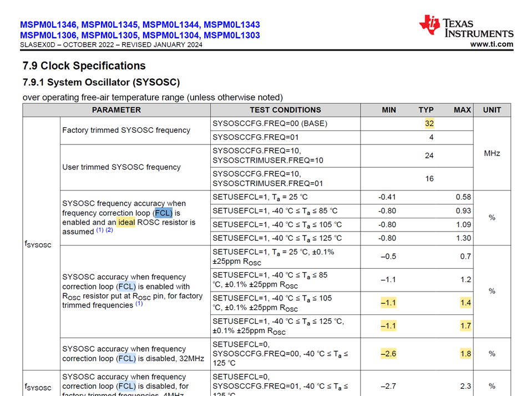532x396 pixels.
Task: Click SYSOSCTRIMUSER.FREQ=10 test condition
Action: tap(268, 161)
